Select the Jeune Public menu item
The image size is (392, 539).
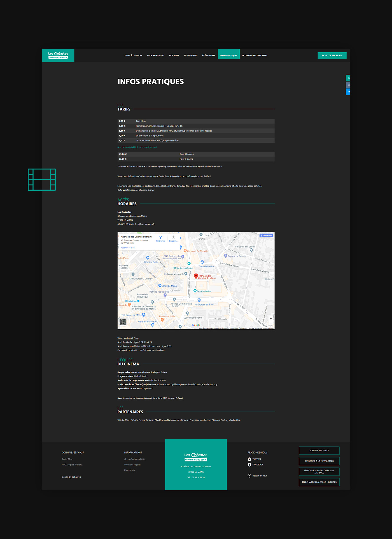click(190, 56)
